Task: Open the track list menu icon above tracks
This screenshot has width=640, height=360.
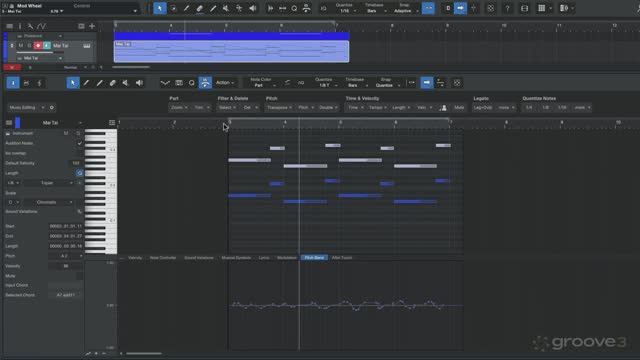Action: [x=9, y=26]
